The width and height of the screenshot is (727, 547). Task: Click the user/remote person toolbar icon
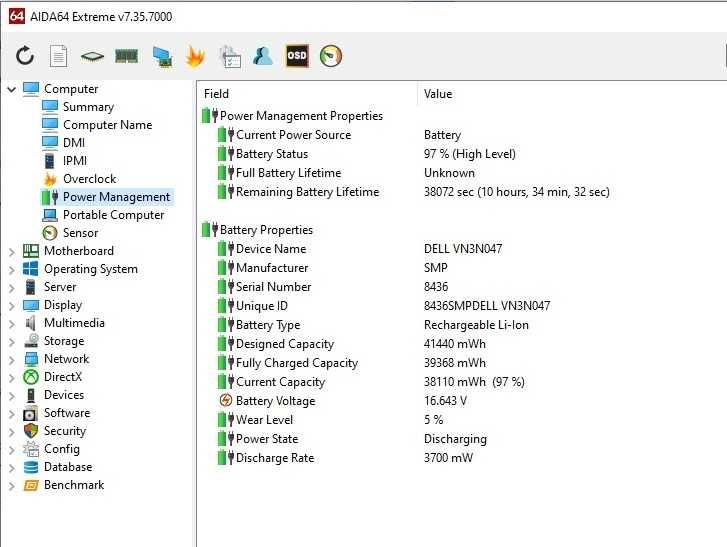(x=263, y=56)
